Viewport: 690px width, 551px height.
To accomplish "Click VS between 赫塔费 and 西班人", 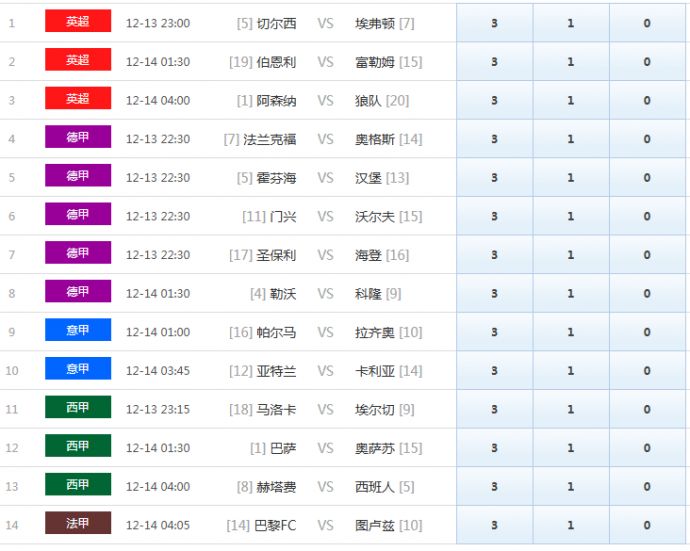I will click(x=325, y=487).
